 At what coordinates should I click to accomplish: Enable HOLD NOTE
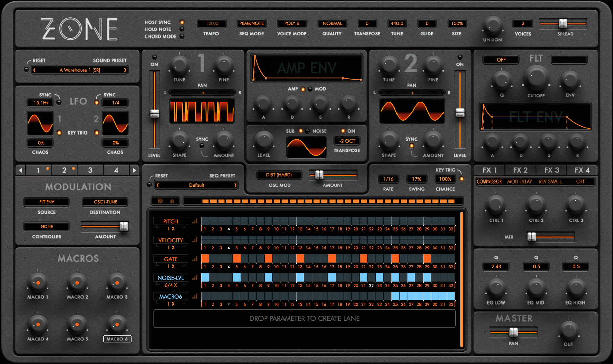pos(182,29)
